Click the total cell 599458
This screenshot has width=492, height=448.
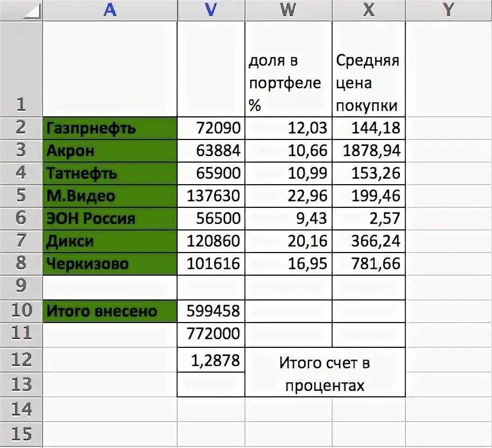[211, 311]
